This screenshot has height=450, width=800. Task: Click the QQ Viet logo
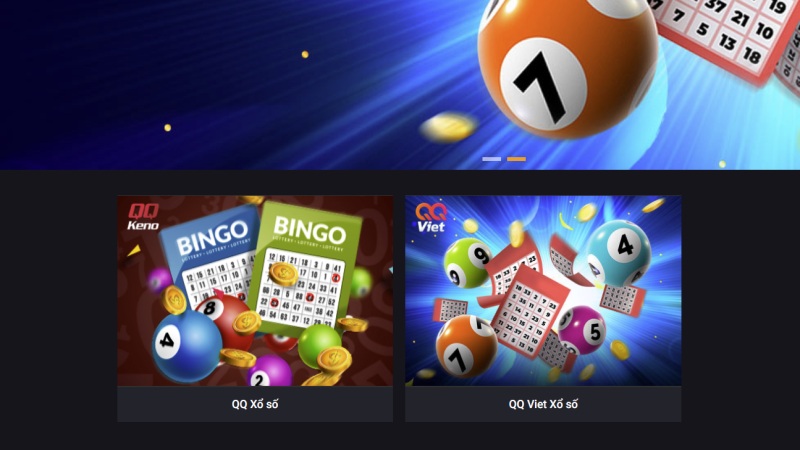[x=431, y=217]
